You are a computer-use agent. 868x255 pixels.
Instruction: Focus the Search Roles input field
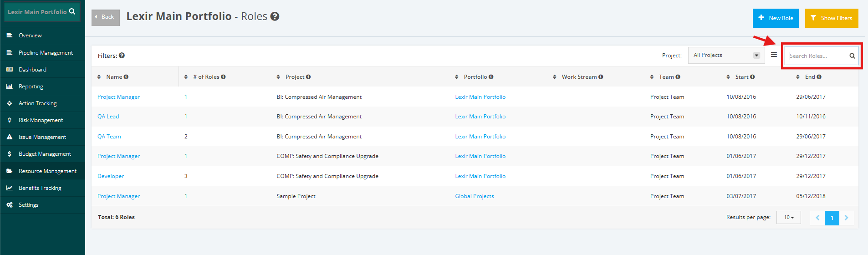pos(818,56)
